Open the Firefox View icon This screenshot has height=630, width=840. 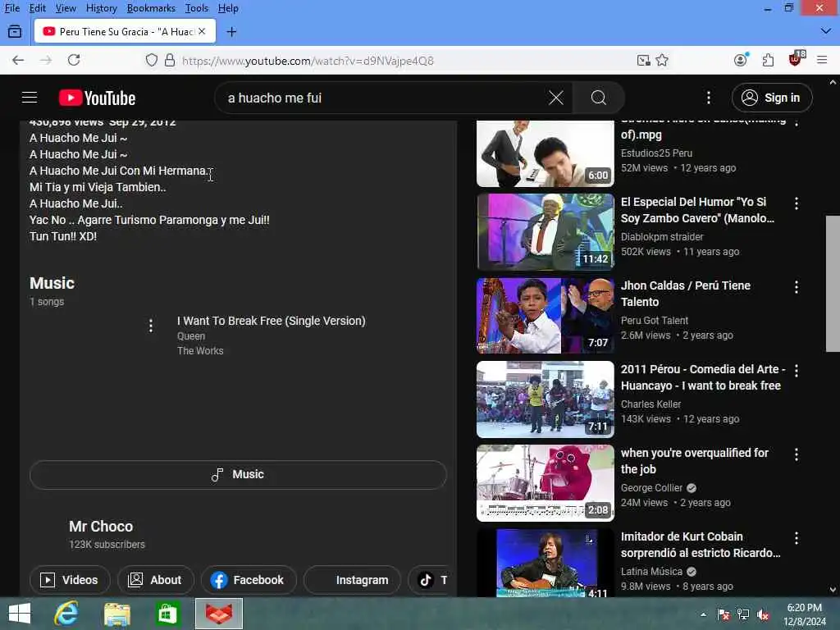click(x=15, y=32)
